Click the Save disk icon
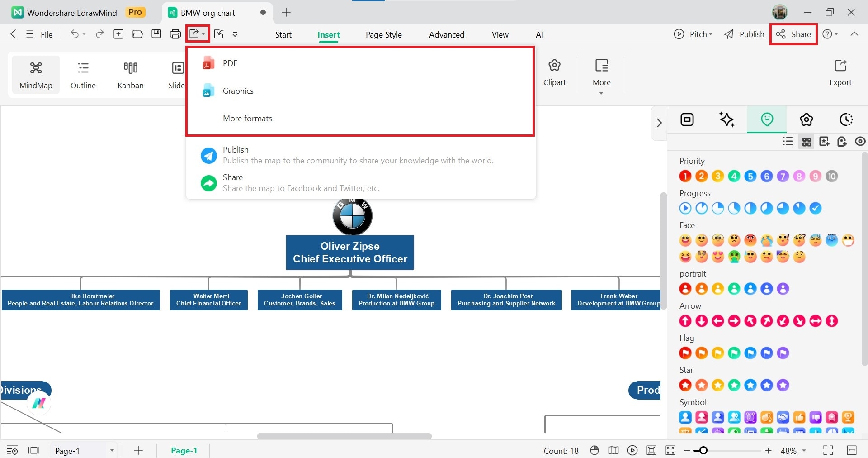Viewport: 868px width, 458px height. 156,34
